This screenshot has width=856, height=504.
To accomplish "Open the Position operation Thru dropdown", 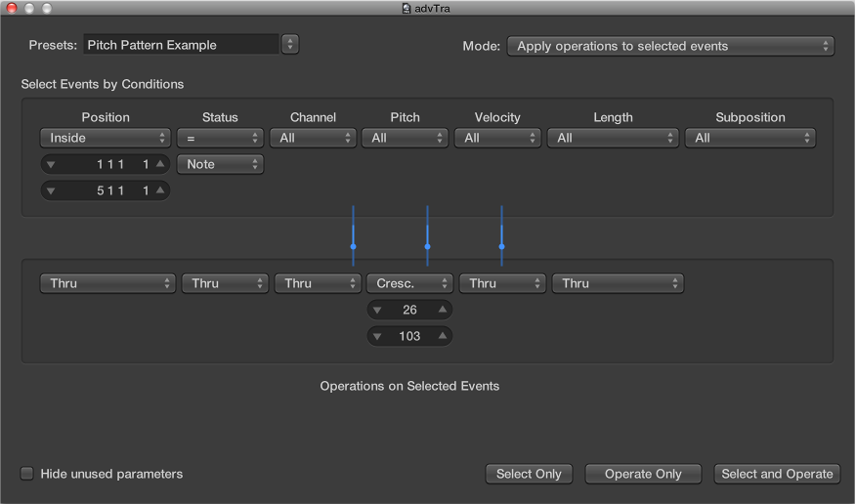I will tap(107, 283).
